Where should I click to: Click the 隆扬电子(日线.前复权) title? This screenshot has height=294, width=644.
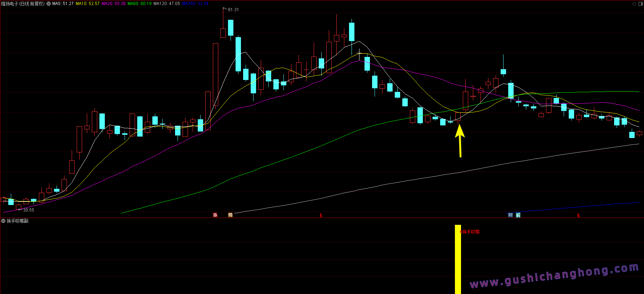[23, 4]
